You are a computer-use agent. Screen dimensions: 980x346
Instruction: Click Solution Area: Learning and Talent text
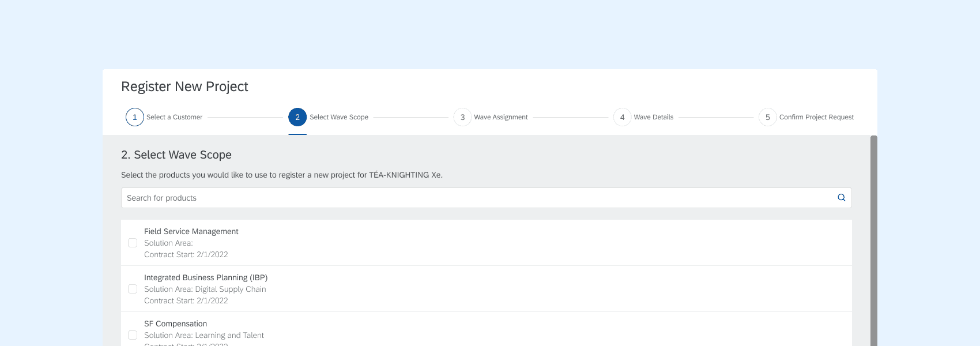coord(204,335)
